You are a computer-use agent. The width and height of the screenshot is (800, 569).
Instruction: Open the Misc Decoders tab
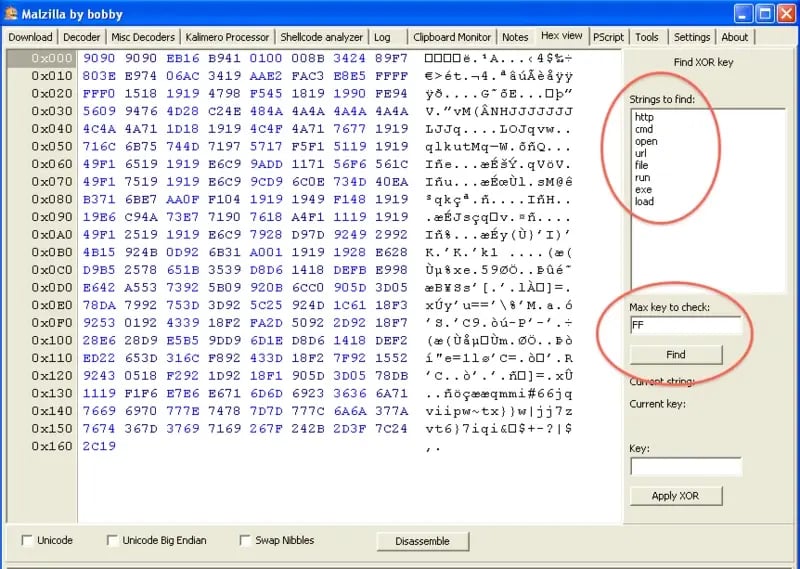pyautogui.click(x=143, y=37)
